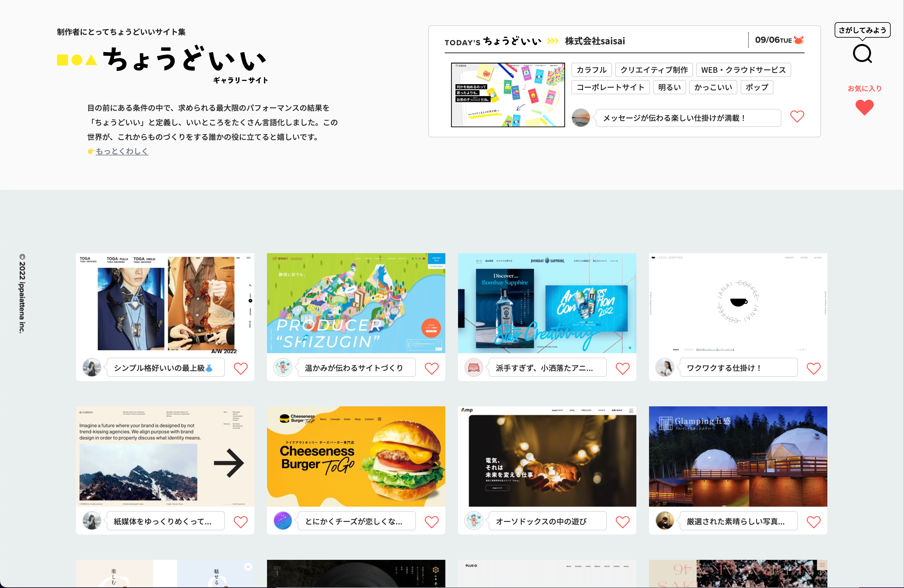The width and height of the screenshot is (904, 588).
Task: Select the カラフル tag
Action: coord(591,70)
